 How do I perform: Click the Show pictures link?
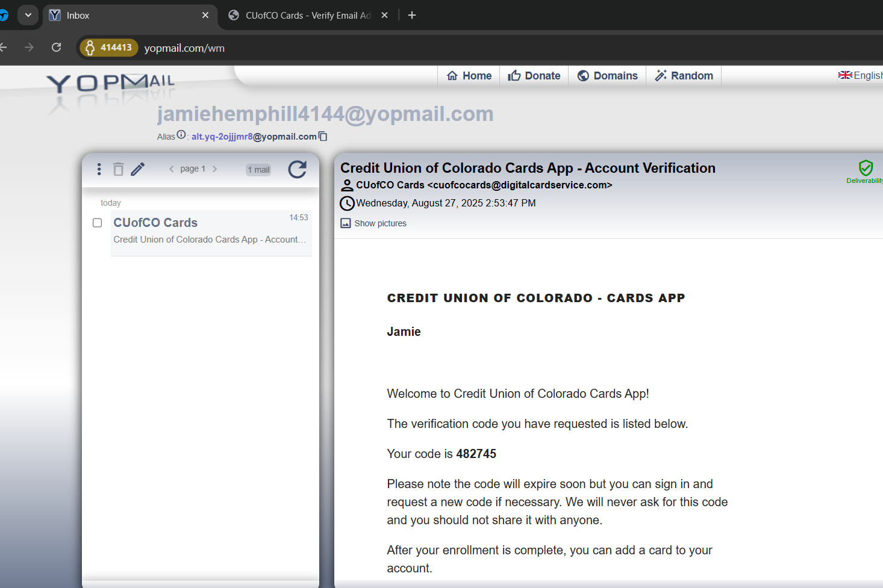point(380,223)
